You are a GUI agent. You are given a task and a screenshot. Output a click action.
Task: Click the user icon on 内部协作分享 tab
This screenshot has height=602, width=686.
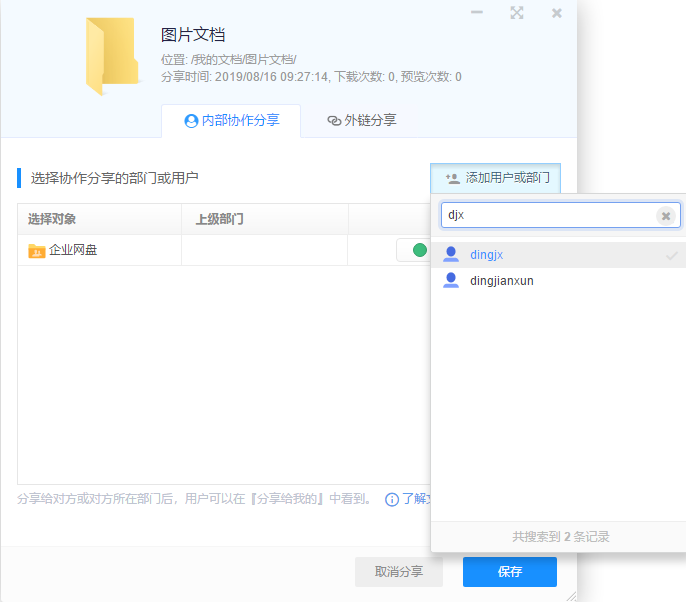[191, 121]
